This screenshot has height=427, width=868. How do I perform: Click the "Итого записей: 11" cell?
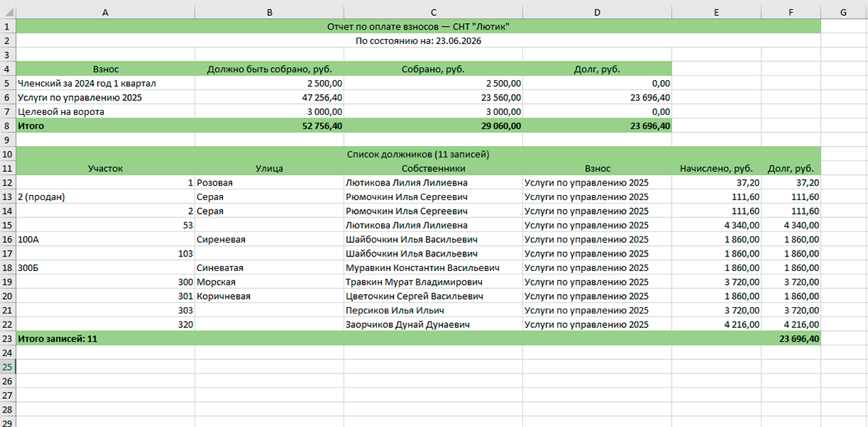tap(106, 338)
